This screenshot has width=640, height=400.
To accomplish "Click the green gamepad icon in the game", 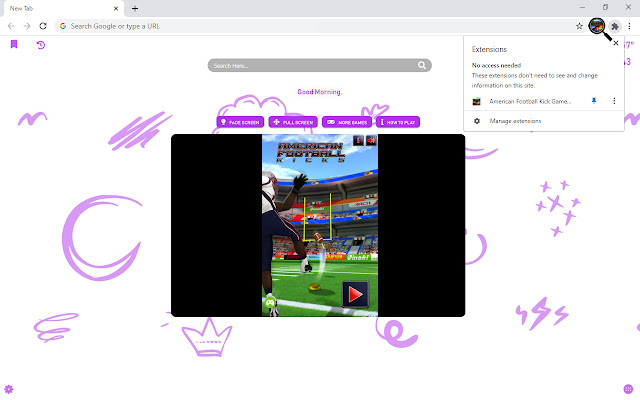I will click(x=270, y=303).
